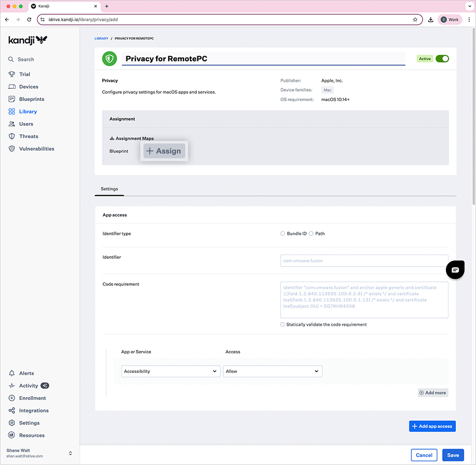The width and height of the screenshot is (476, 465).
Task: Enable statically validate code requirement checkbox
Action: (282, 324)
